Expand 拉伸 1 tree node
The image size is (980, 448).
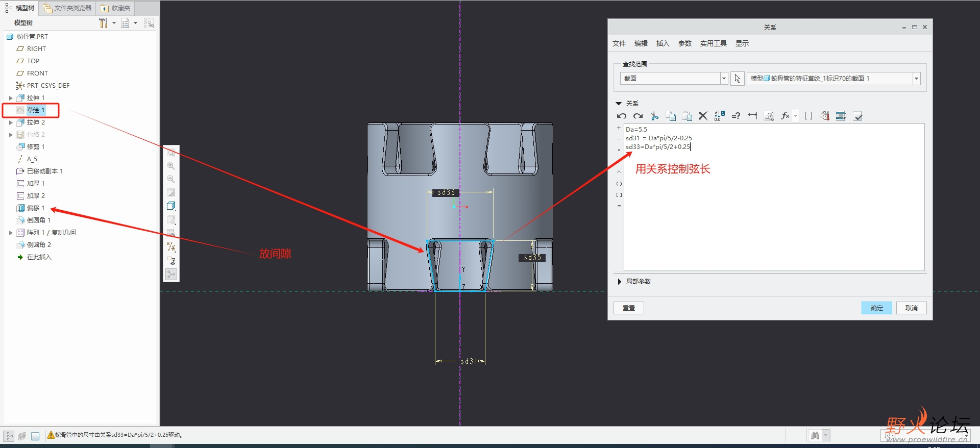coord(11,98)
